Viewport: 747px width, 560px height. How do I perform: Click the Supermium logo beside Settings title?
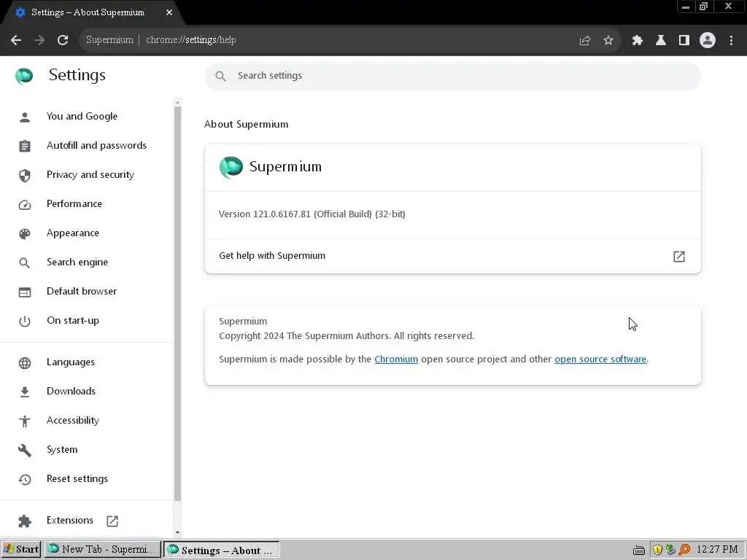coord(24,76)
